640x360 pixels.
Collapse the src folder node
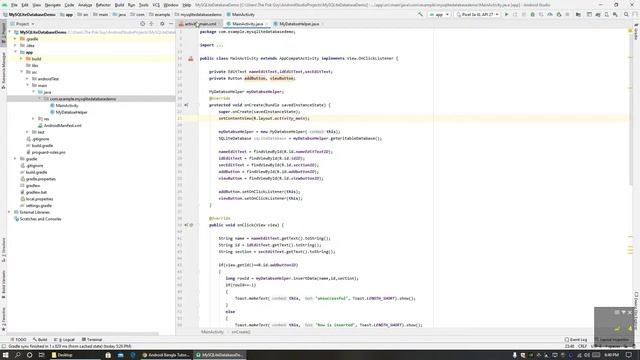(22, 72)
